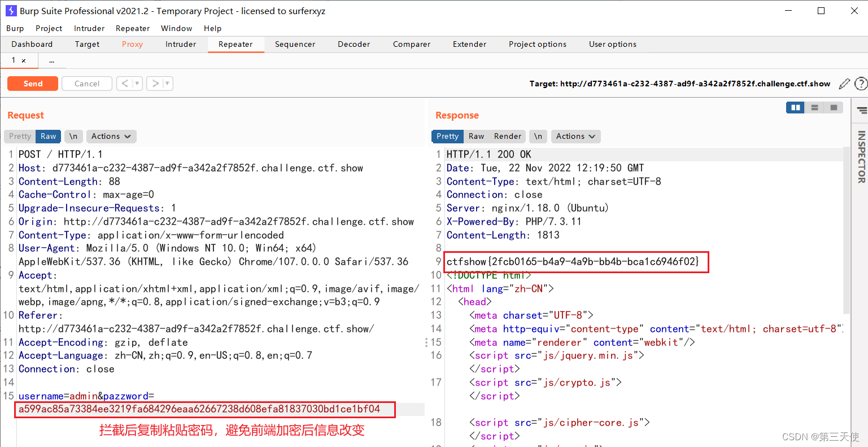The width and height of the screenshot is (868, 447).
Task: Switch to Sequencer tab
Action: coord(295,44)
